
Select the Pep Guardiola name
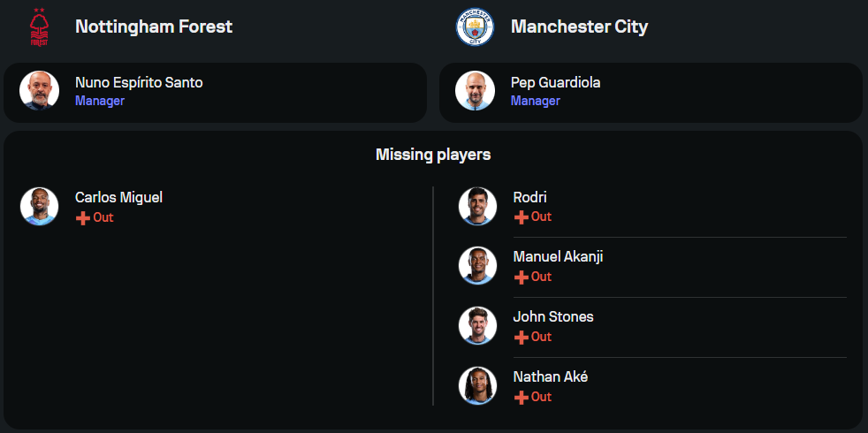(555, 82)
